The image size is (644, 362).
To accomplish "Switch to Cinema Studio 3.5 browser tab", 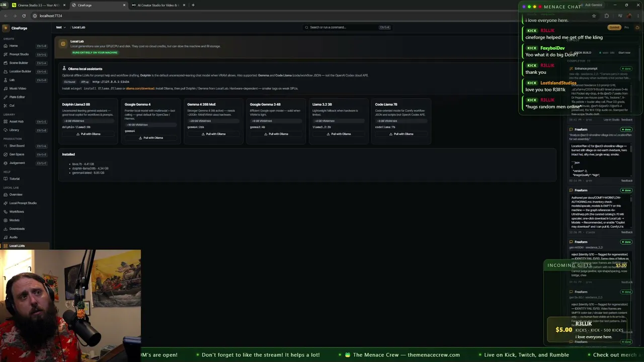I will (x=38, y=5).
